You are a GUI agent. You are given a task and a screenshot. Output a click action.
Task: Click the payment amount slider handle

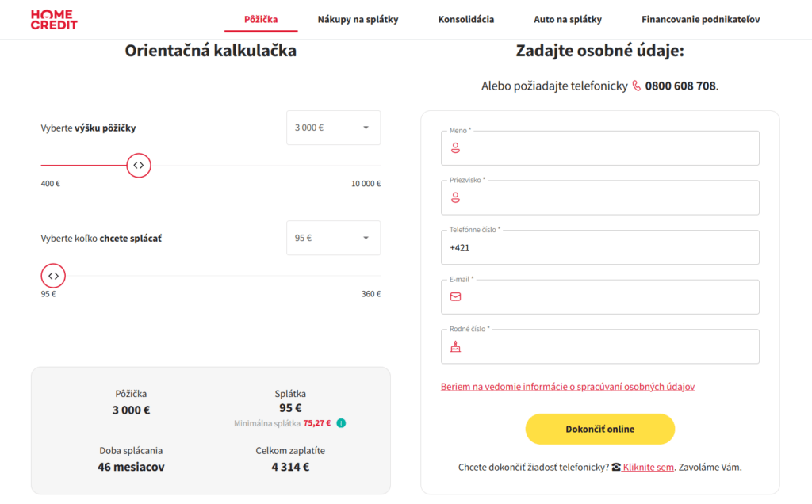click(x=52, y=276)
